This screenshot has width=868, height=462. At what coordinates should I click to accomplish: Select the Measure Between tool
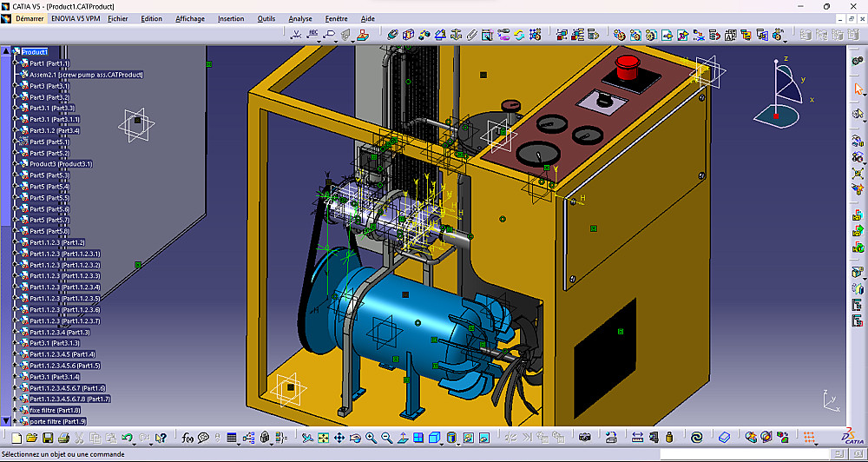[637, 438]
